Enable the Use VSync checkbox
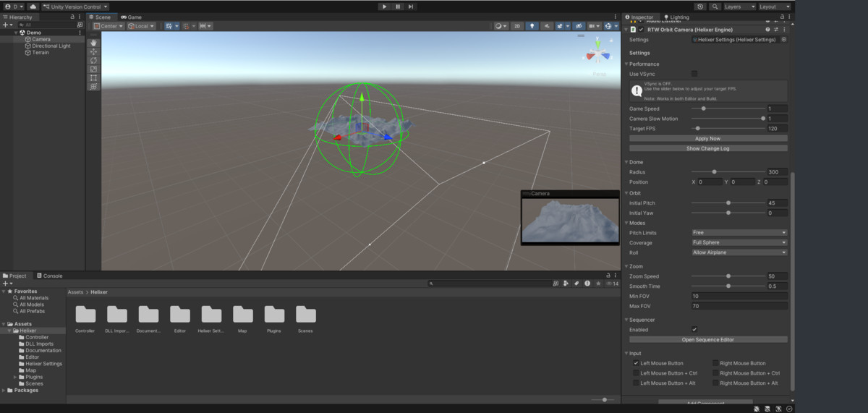This screenshot has height=413, width=868. tap(694, 74)
